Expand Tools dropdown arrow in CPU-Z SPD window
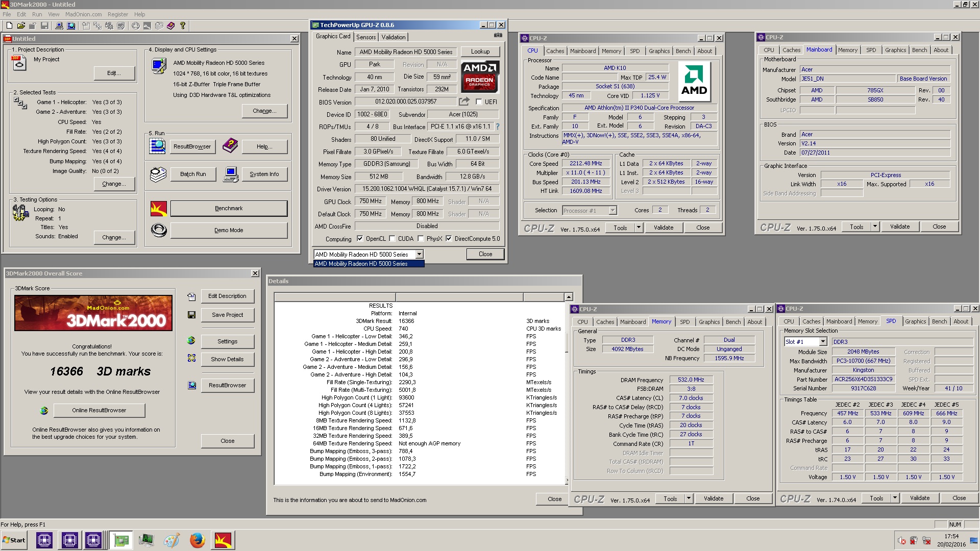The width and height of the screenshot is (980, 551). click(x=894, y=498)
